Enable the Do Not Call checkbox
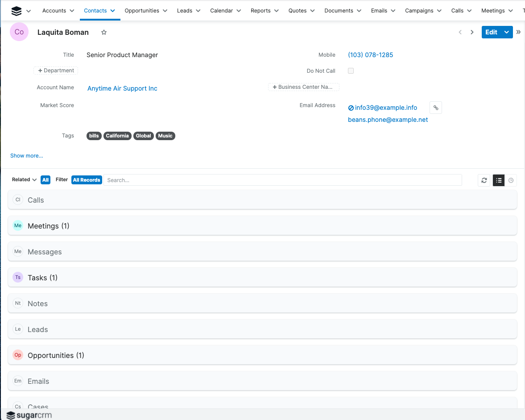The width and height of the screenshot is (525, 420). pyautogui.click(x=351, y=71)
